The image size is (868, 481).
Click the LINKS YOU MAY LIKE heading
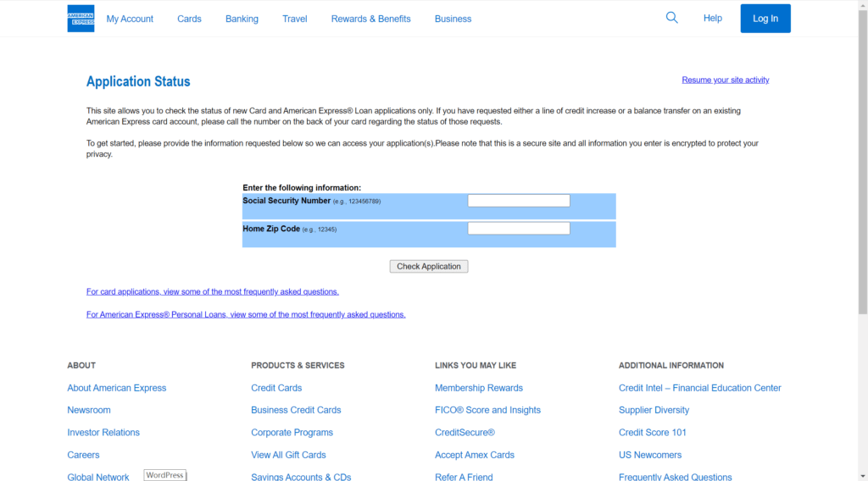[x=476, y=366]
